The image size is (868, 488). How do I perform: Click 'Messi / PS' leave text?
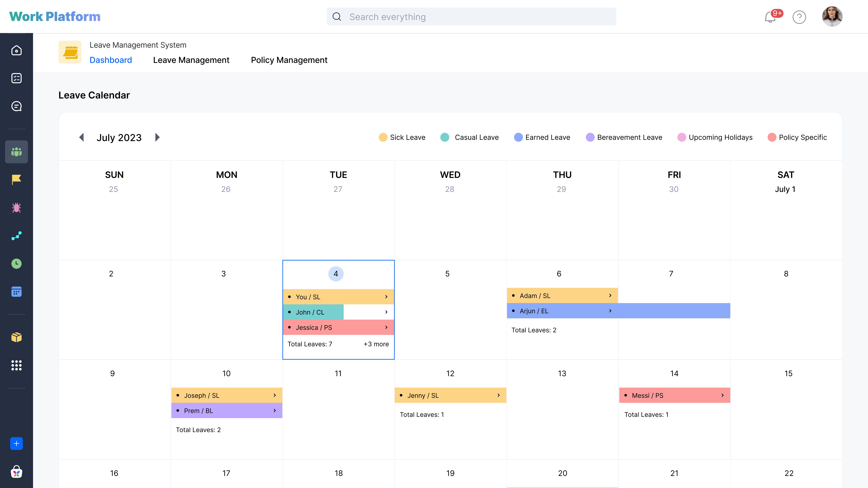click(647, 396)
